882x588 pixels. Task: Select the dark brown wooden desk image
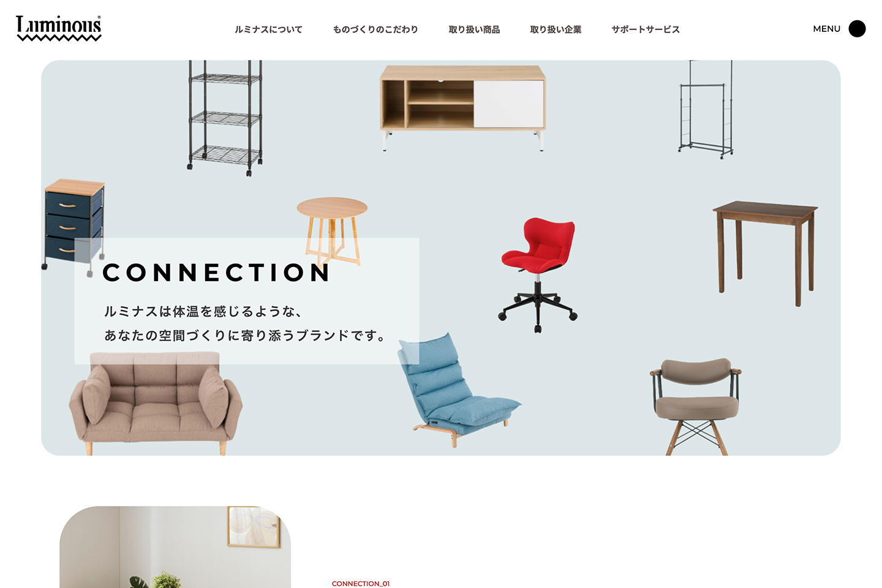click(x=765, y=253)
